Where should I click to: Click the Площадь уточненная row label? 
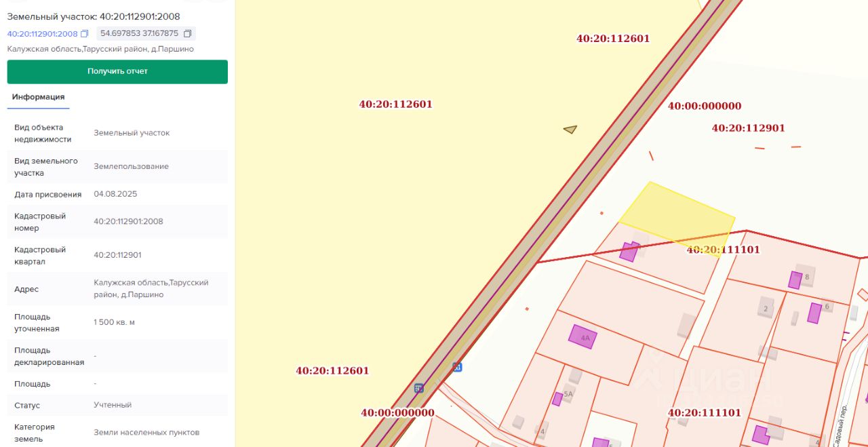pyautogui.click(x=37, y=323)
